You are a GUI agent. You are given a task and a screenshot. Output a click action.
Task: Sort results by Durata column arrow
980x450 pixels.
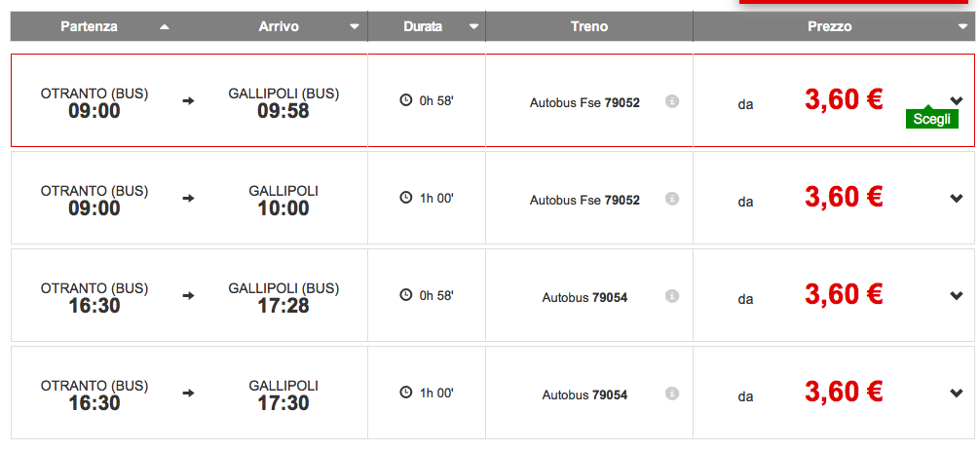click(x=473, y=27)
